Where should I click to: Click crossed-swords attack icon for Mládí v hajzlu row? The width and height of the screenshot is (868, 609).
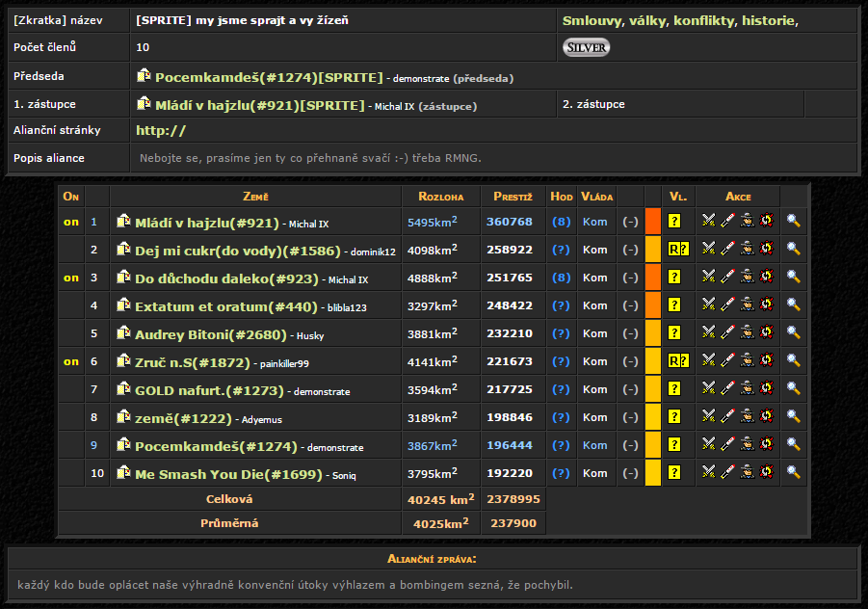click(x=709, y=221)
